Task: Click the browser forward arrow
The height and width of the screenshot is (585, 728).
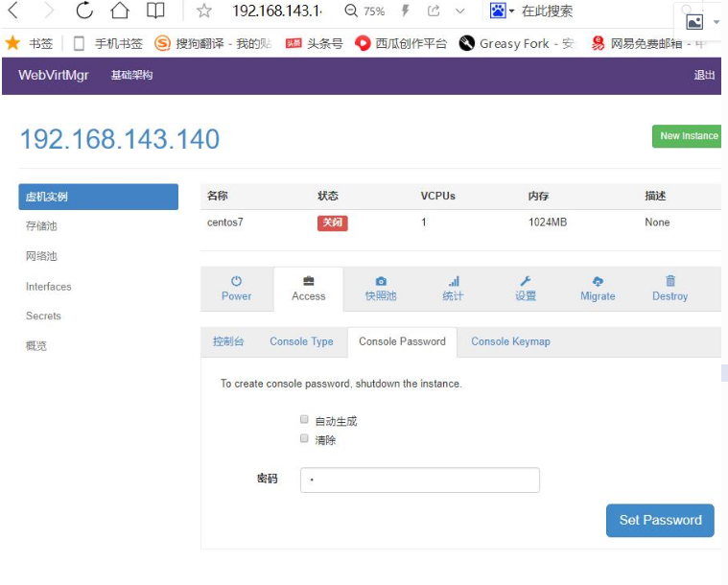Action: tap(48, 11)
